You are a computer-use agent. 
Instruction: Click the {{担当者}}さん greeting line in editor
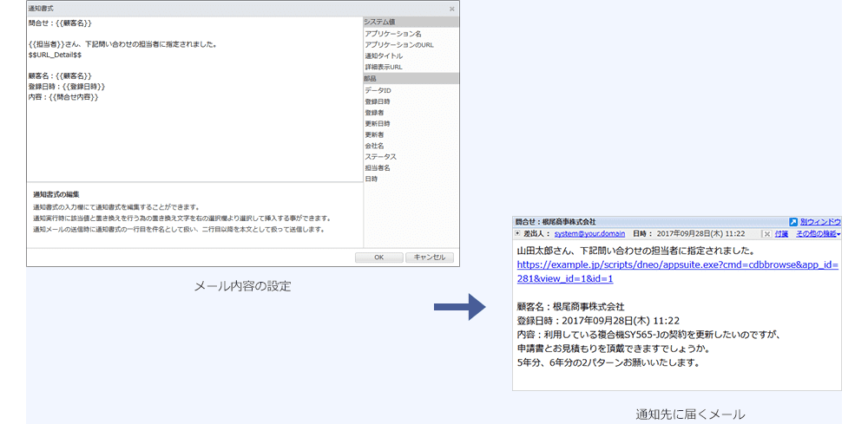click(122, 44)
